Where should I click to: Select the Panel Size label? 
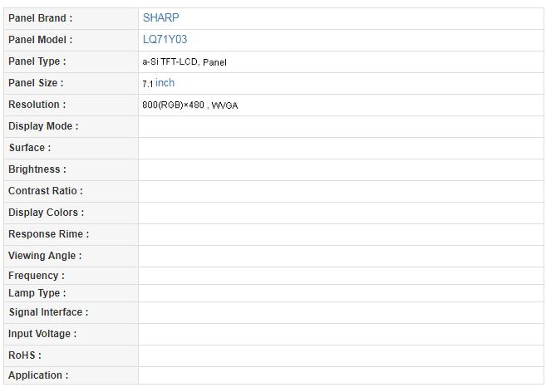point(36,83)
